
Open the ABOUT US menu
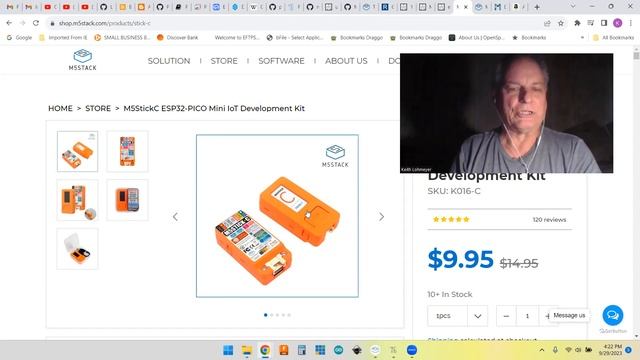click(346, 61)
